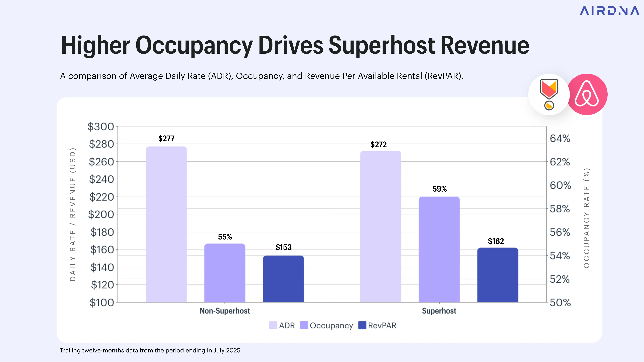Click the $277 data label
Viewport: 644px width, 362px height.
click(166, 138)
